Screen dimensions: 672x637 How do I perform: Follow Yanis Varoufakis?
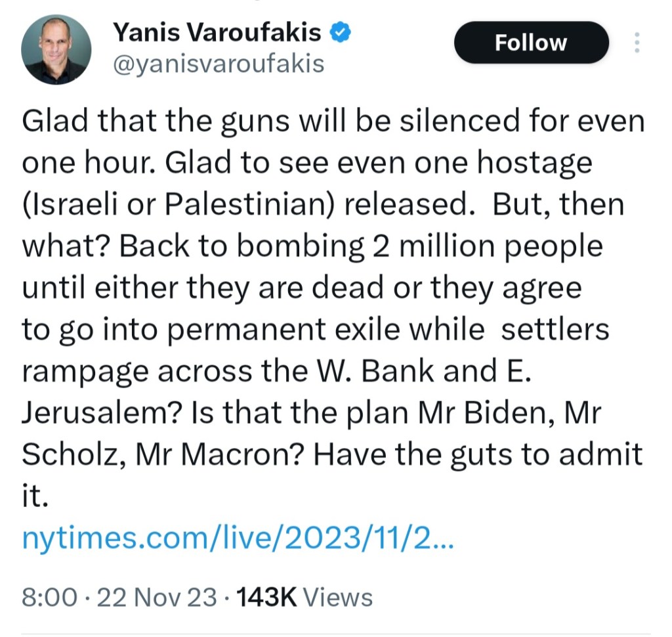pyautogui.click(x=531, y=43)
